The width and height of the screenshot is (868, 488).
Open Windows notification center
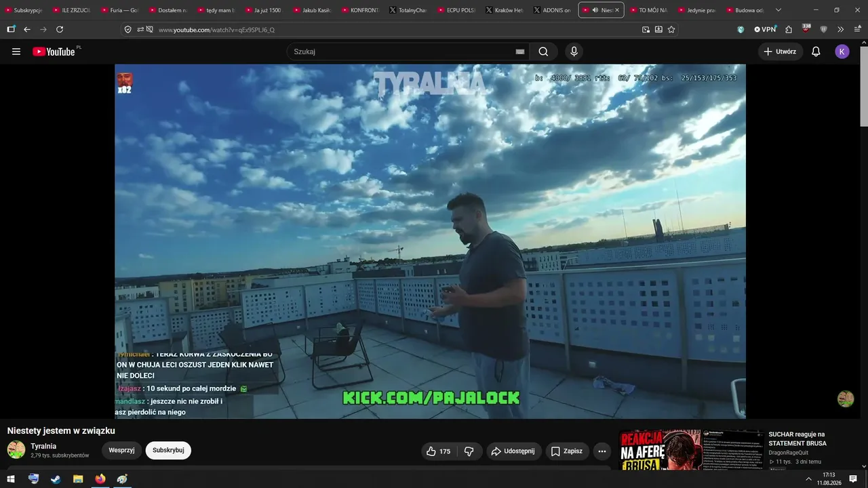pyautogui.click(x=853, y=479)
